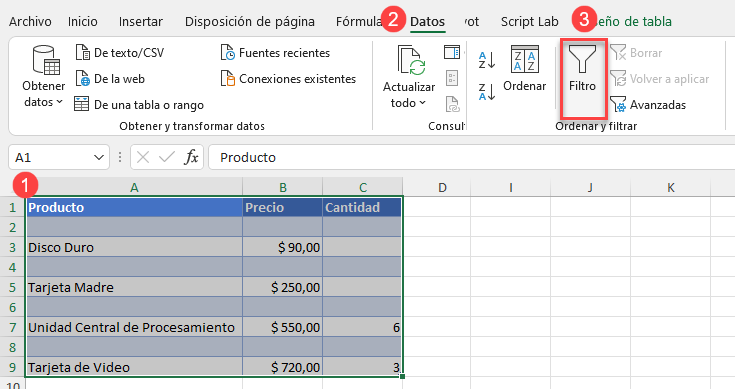735x389 pixels.
Task: Click the formula bar containing Producto
Action: [x=471, y=157]
